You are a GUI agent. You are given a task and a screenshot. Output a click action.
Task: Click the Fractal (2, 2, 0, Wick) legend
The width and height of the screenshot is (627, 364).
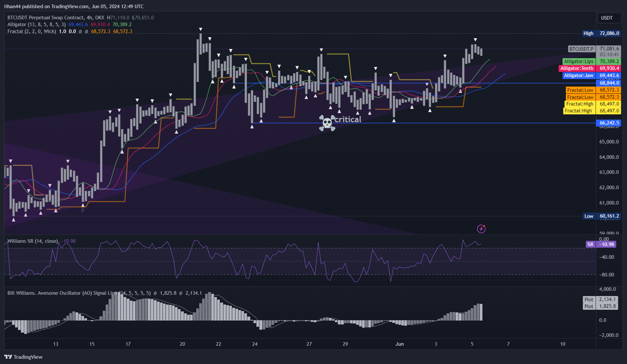31,31
